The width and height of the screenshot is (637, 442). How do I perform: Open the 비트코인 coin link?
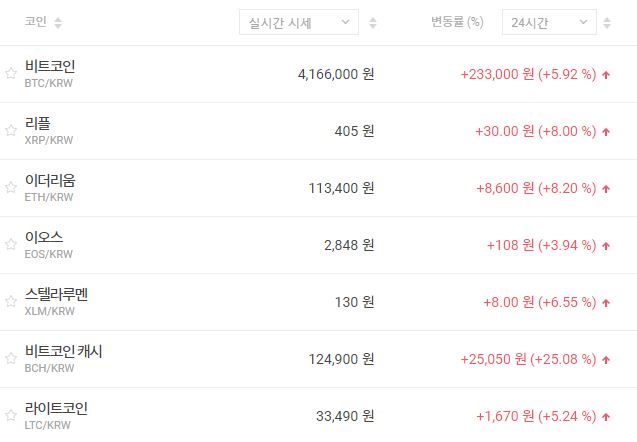click(x=50, y=66)
